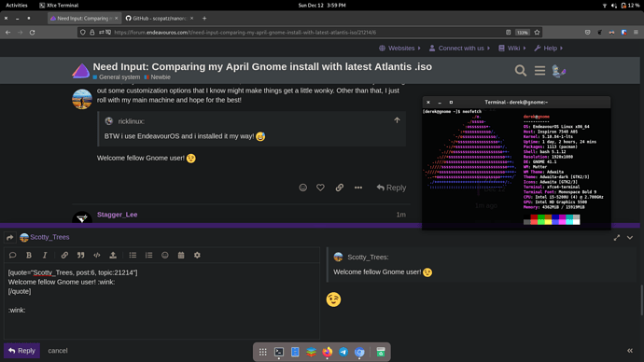Bookmark this page with the star
Screen dimensions: 644x362
pos(537,32)
